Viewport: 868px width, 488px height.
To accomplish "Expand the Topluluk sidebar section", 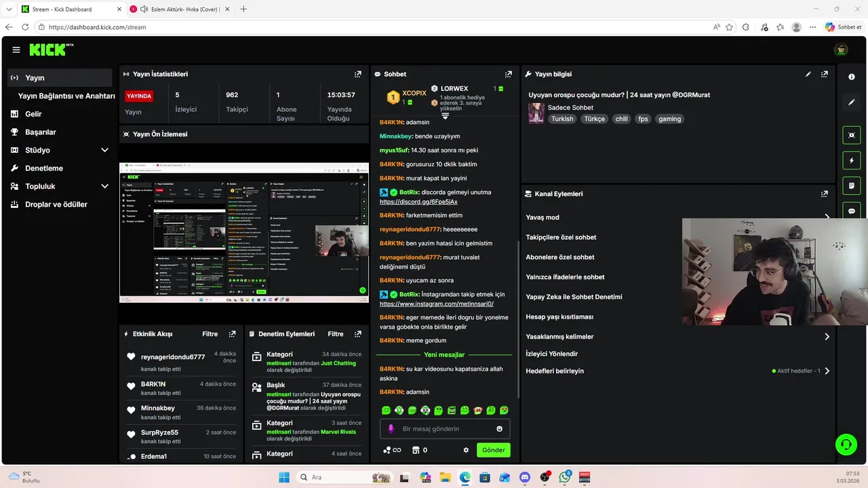I will (104, 186).
